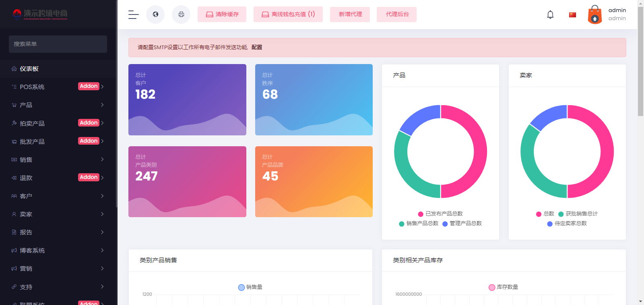Toggle 已发布产品总数 legend in product chart
The width and height of the screenshot is (644, 305).
(x=440, y=214)
